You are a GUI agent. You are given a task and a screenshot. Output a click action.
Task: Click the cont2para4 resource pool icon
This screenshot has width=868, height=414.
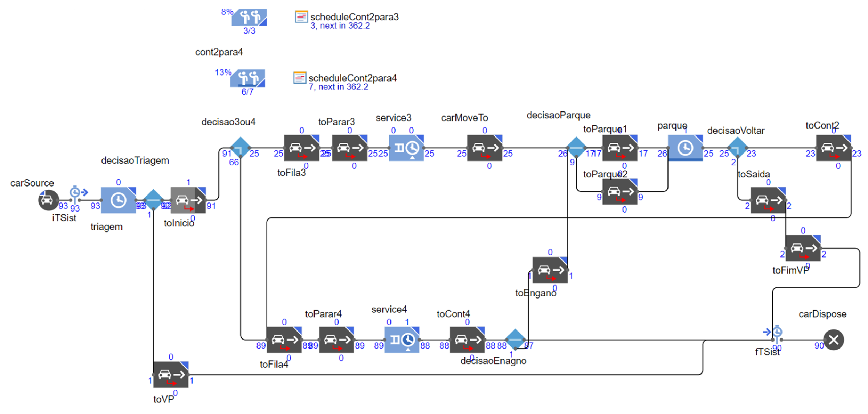click(x=248, y=78)
